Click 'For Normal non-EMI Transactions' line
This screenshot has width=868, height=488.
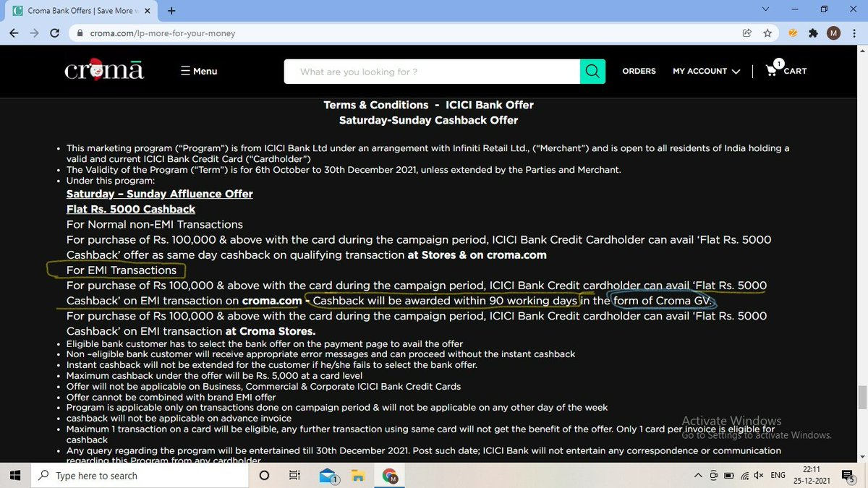[155, 224]
